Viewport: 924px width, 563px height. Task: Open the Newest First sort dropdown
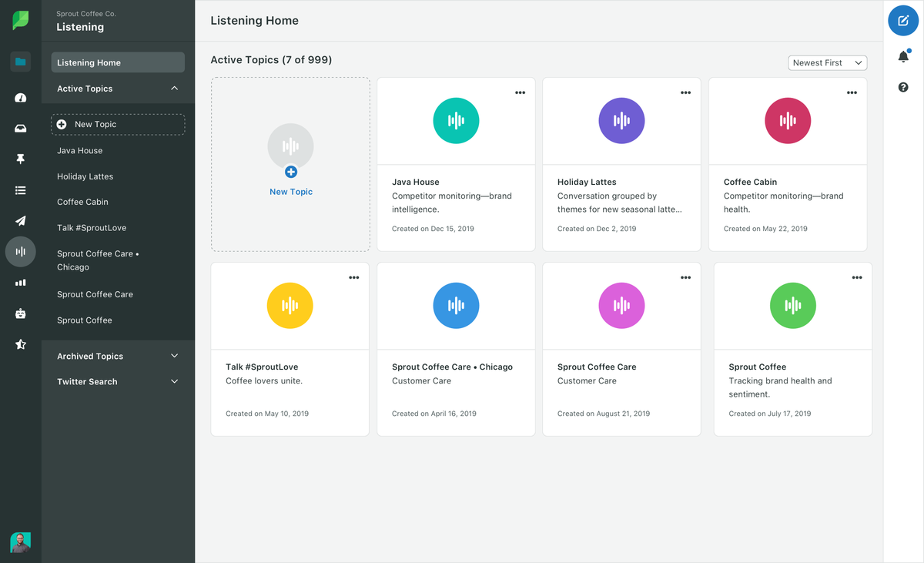[x=828, y=62]
